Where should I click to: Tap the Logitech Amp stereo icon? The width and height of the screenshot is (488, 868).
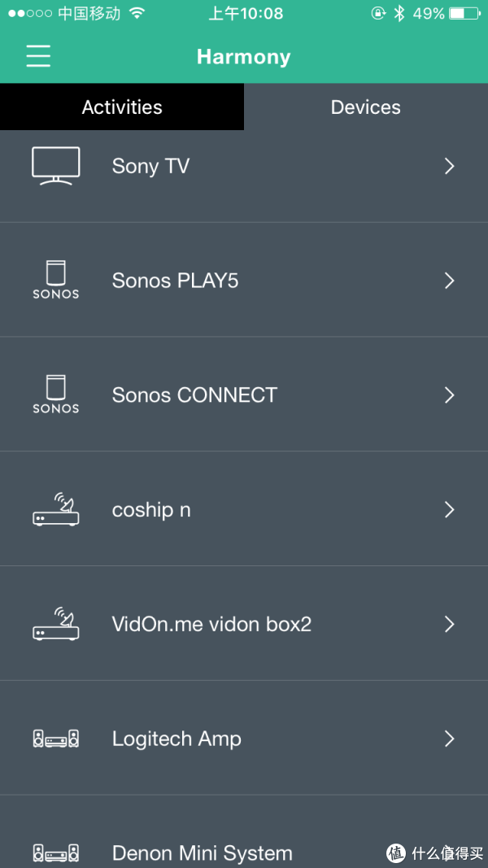click(x=55, y=739)
